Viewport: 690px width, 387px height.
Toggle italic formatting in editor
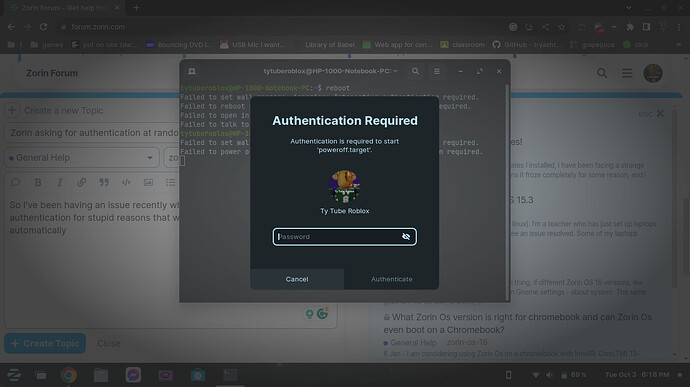(x=60, y=182)
